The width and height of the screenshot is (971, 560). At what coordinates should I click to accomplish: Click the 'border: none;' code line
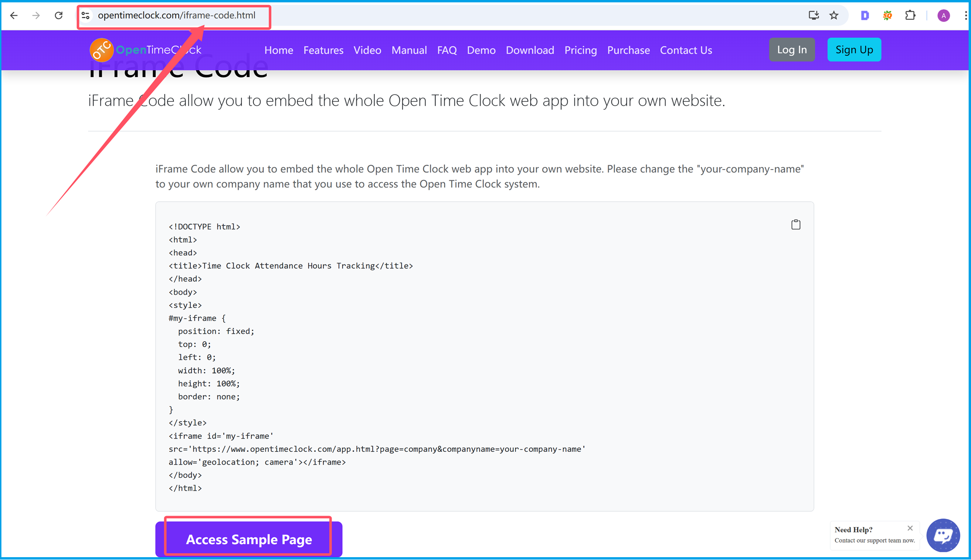pos(209,397)
